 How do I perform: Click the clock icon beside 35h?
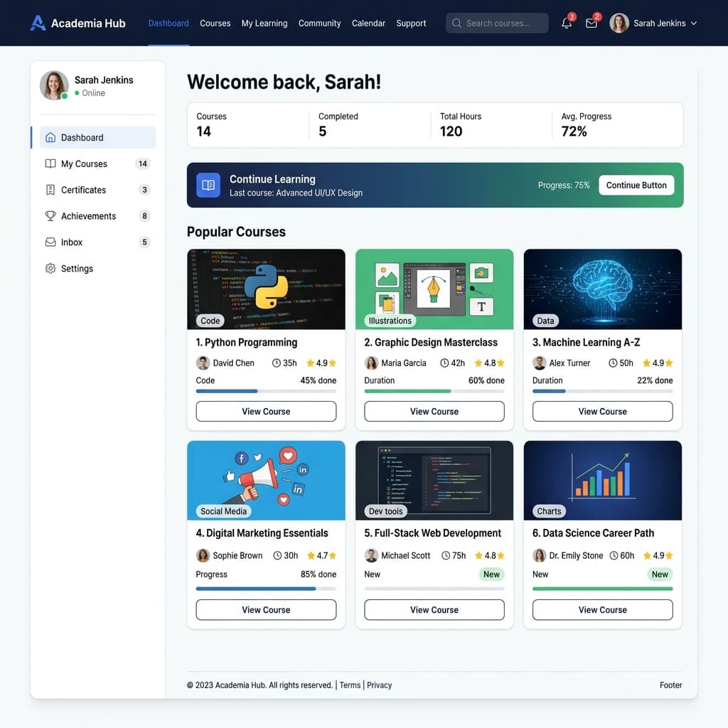(277, 363)
